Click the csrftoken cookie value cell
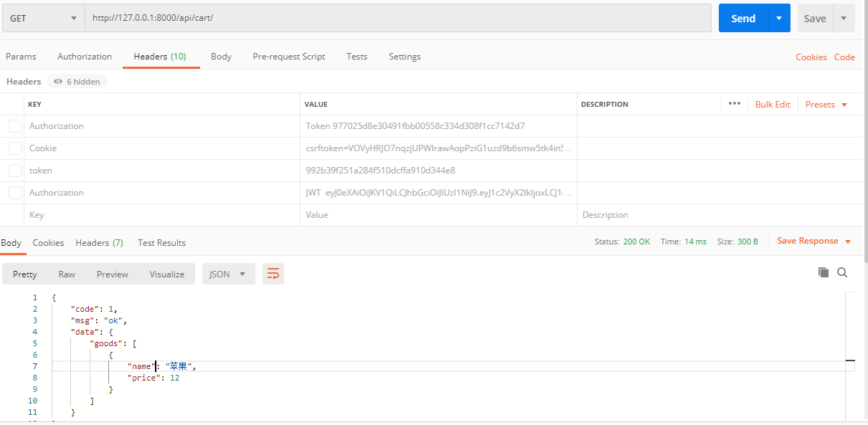868x425 pixels. click(x=438, y=148)
